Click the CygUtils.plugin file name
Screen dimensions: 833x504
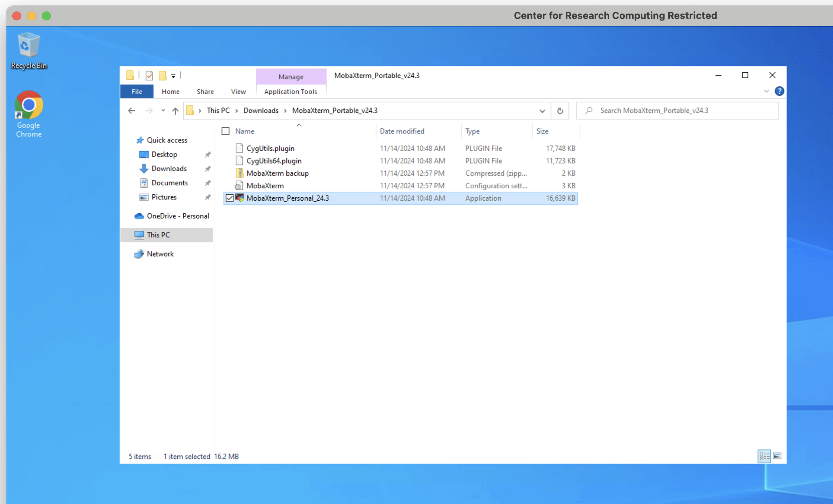point(270,148)
